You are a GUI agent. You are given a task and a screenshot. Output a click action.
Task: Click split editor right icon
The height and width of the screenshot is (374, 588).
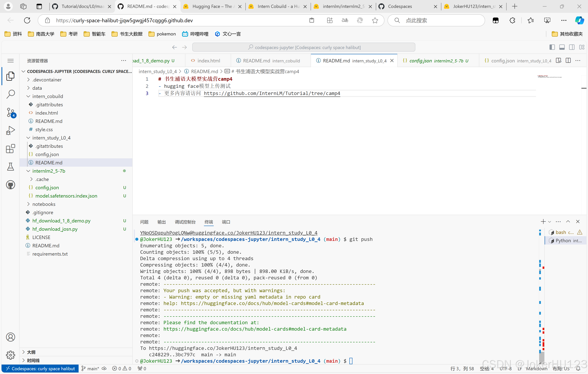pos(568,61)
